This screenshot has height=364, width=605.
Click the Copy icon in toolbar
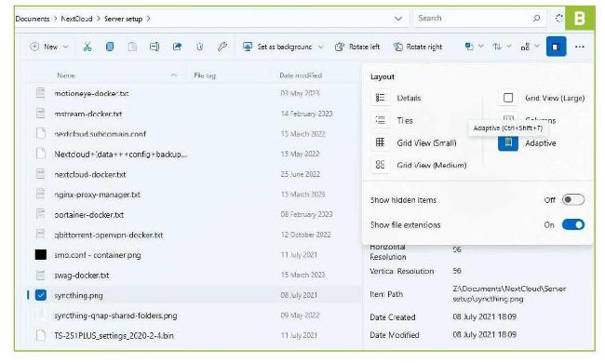110,47
